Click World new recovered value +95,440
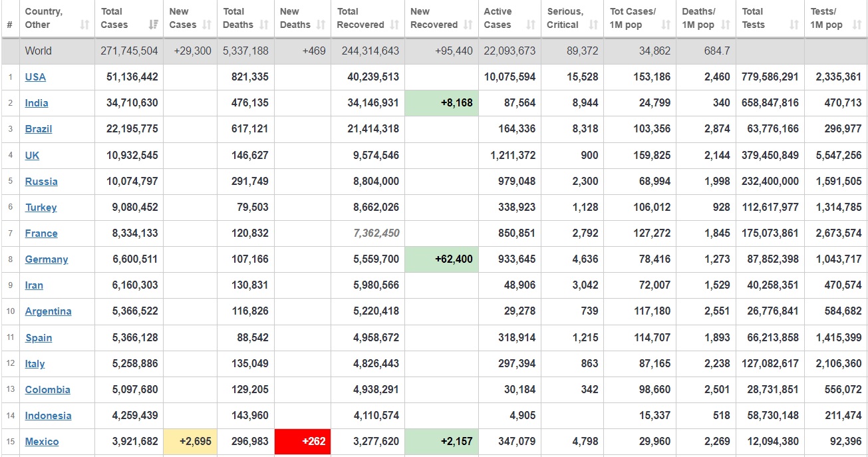 pyautogui.click(x=454, y=51)
